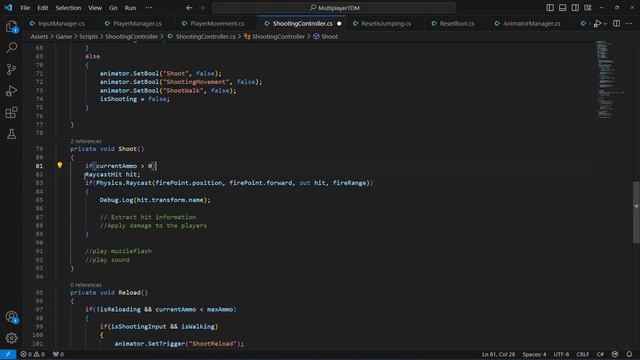Open the Selection menu
The width and height of the screenshot is (640, 360).
tap(68, 8)
